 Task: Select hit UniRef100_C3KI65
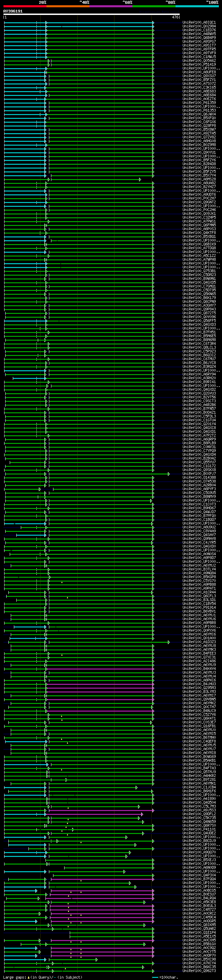point(199,88)
